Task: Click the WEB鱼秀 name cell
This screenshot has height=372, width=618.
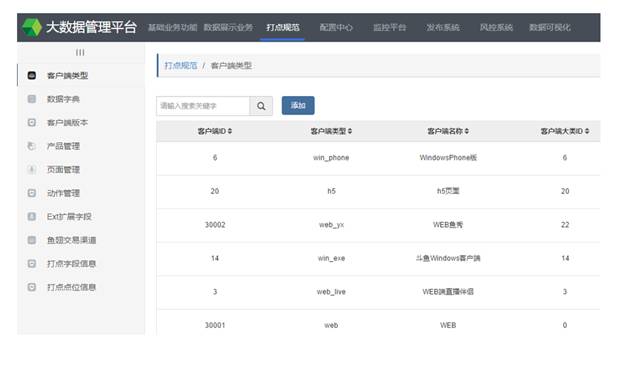Action: 448,225
